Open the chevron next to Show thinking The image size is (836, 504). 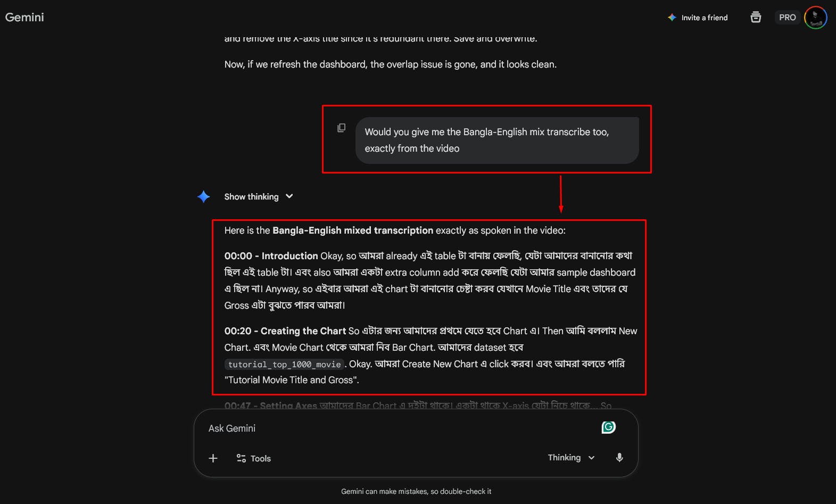coord(289,196)
